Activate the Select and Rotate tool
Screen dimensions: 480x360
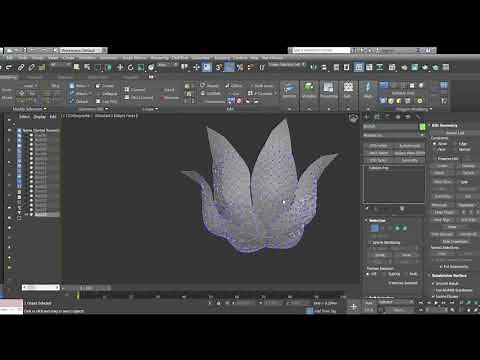130,67
